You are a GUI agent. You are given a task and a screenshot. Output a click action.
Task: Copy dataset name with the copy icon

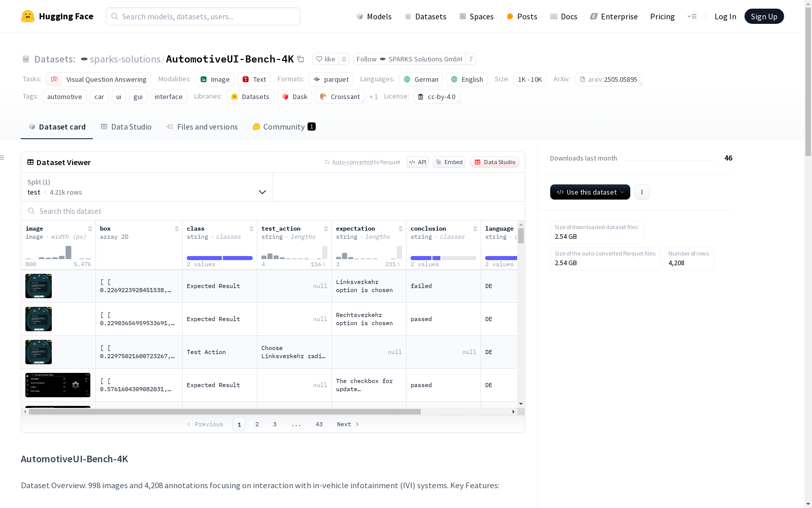300,59
